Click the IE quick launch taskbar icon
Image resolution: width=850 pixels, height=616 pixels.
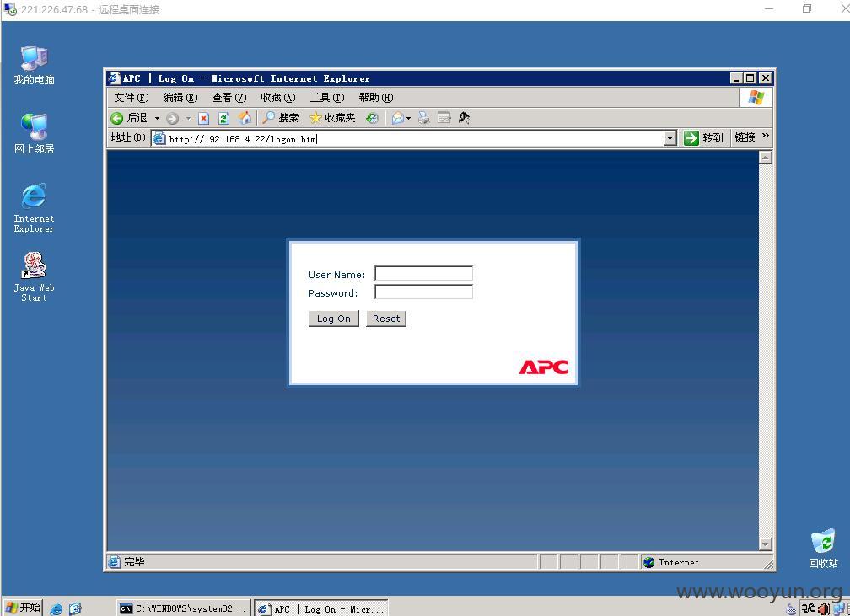click(x=56, y=609)
